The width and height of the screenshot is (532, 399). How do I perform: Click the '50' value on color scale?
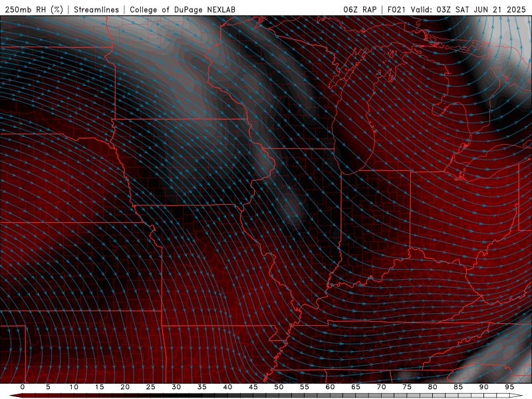[x=279, y=387]
